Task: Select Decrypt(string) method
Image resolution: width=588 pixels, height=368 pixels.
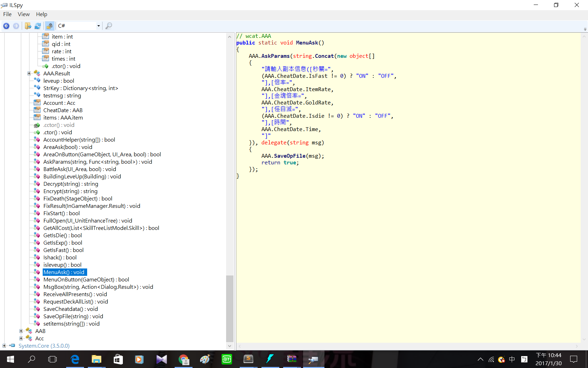Action: 71,184
